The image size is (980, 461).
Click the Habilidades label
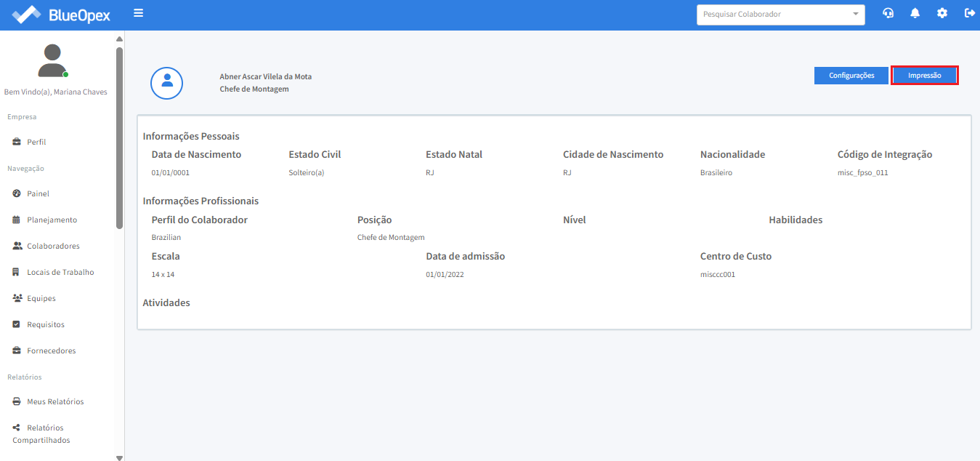coord(795,220)
